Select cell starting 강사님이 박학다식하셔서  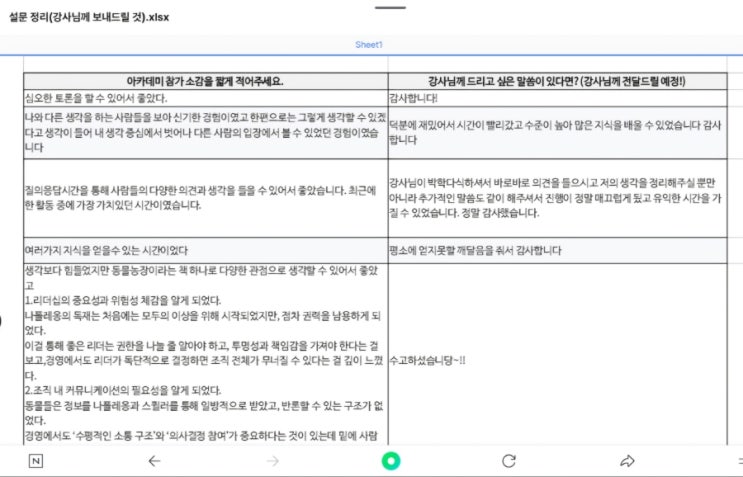coord(557,198)
